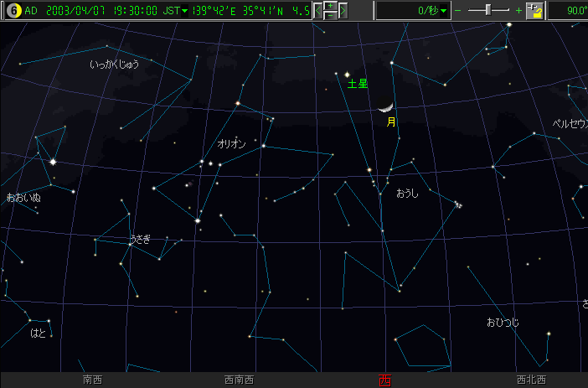The width and height of the screenshot is (588, 388).
Task: Click the green minus stepper button
Action: click(x=331, y=16)
